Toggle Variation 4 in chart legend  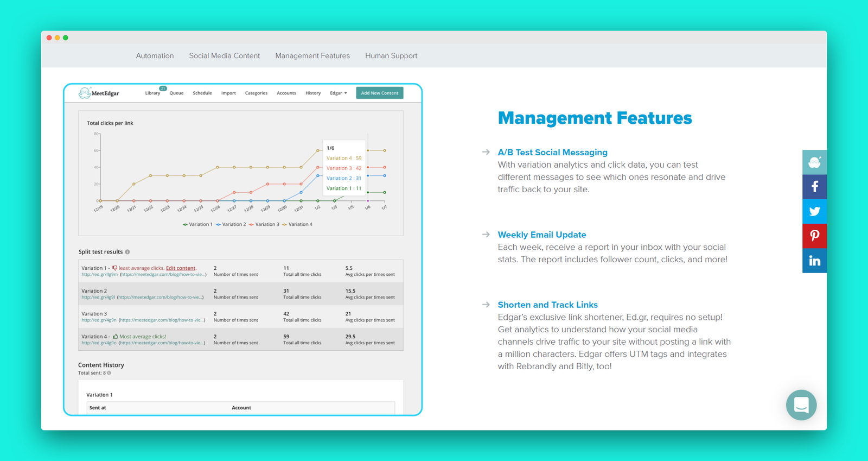(x=297, y=224)
